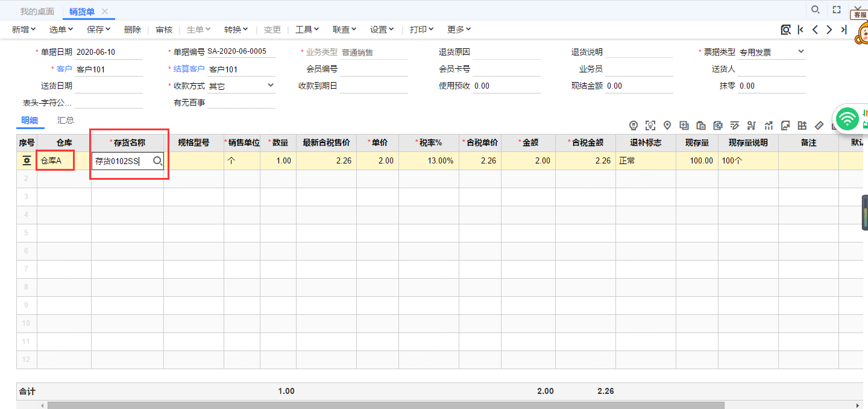Click the paste clipboard icon above grid

tap(701, 125)
